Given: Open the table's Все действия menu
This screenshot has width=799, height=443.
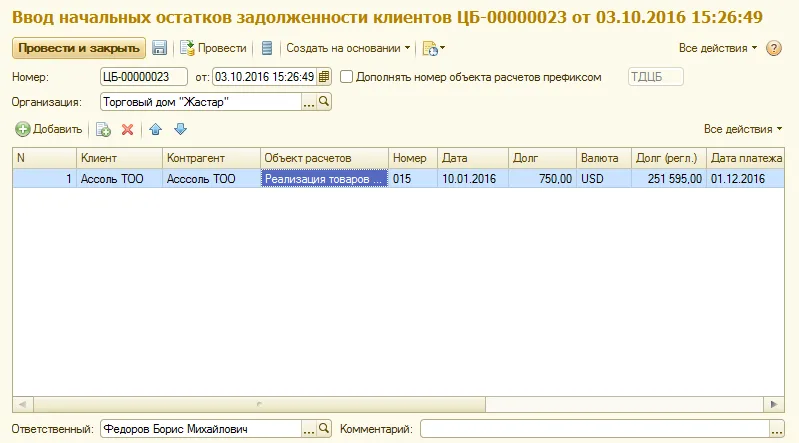Looking at the screenshot, I should pyautogui.click(x=742, y=129).
